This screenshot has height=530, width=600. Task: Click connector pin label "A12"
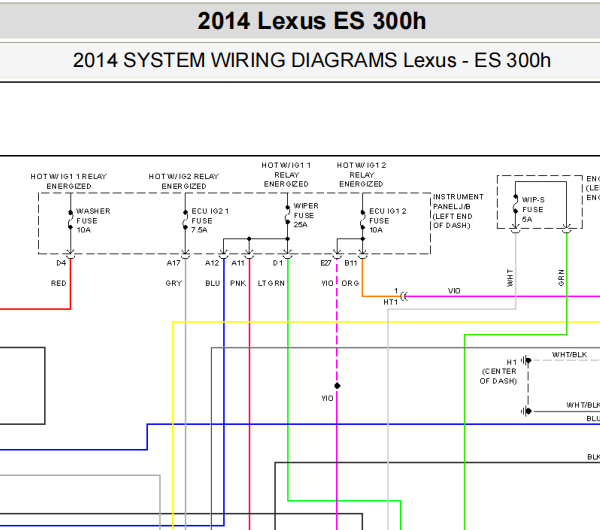212,263
